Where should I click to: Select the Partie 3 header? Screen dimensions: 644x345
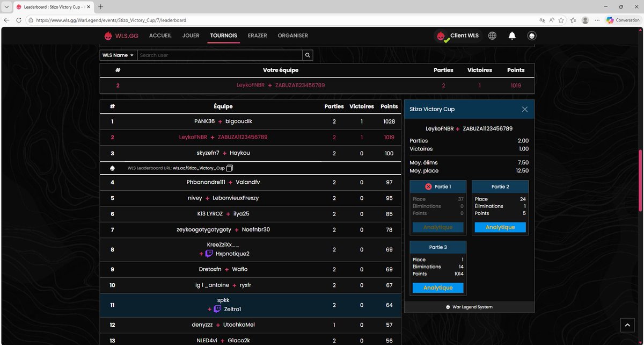tap(438, 247)
